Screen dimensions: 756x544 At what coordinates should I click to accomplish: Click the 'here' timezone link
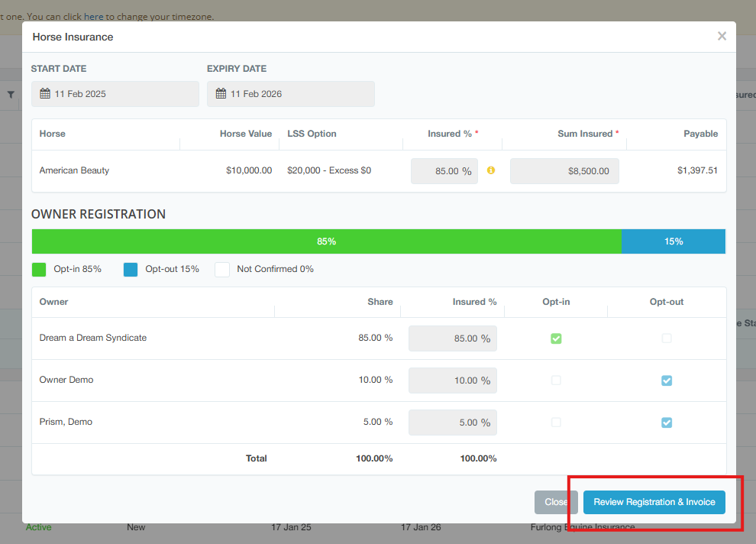pos(93,16)
